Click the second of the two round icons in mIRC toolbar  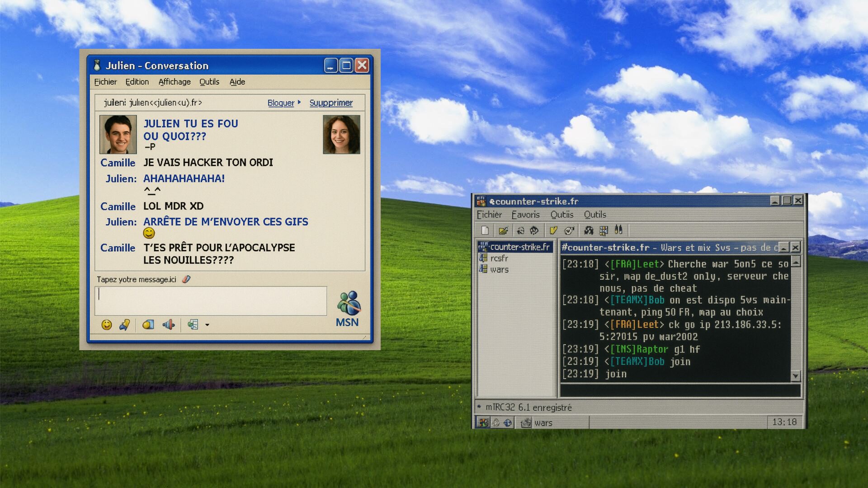click(534, 230)
